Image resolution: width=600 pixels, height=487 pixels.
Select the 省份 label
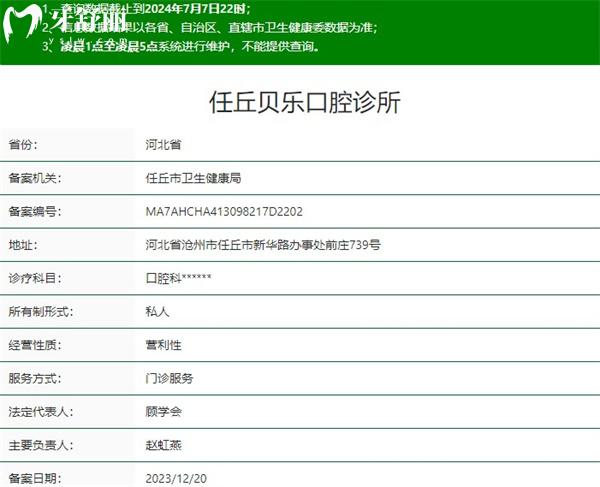(23, 145)
